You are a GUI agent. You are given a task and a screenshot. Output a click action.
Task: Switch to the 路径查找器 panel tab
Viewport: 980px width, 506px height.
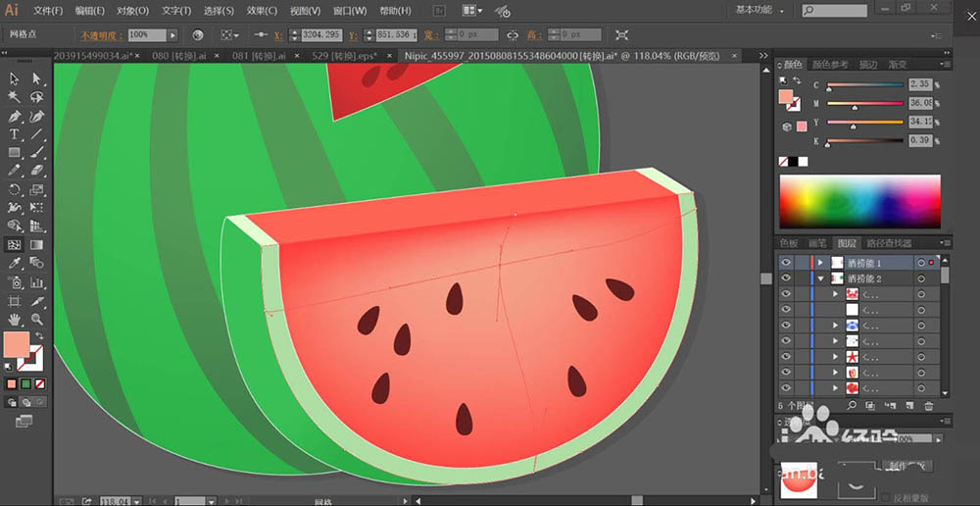(x=889, y=242)
